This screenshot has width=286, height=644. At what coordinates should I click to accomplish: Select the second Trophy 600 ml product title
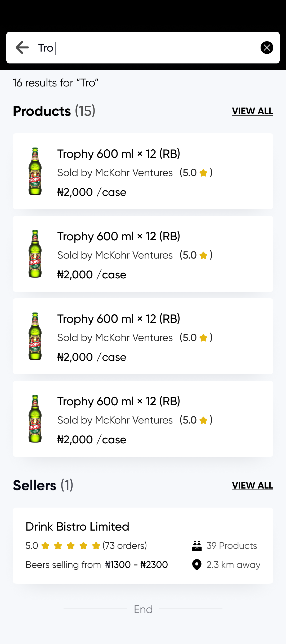(x=119, y=236)
